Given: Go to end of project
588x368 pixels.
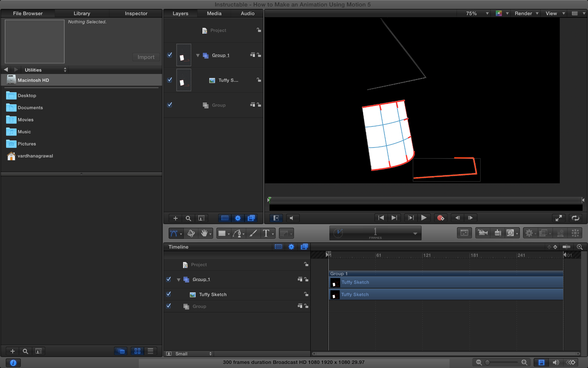Looking at the screenshot, I should 394,218.
